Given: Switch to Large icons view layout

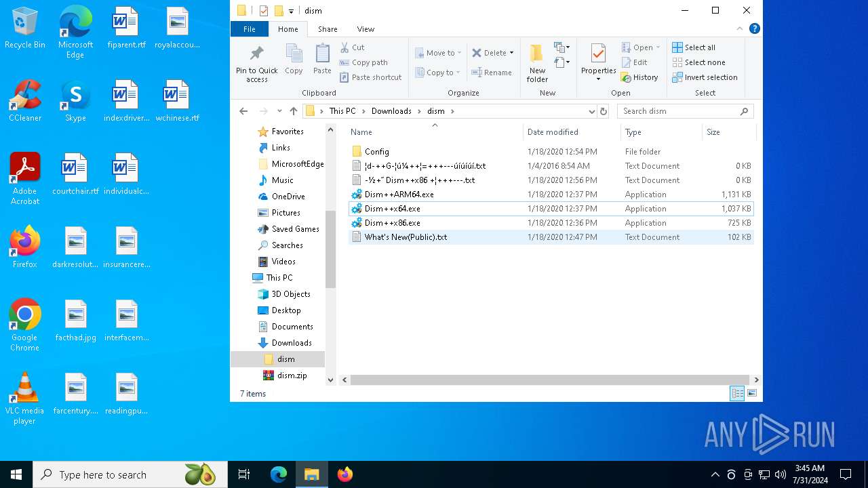Looking at the screenshot, I should 751,394.
